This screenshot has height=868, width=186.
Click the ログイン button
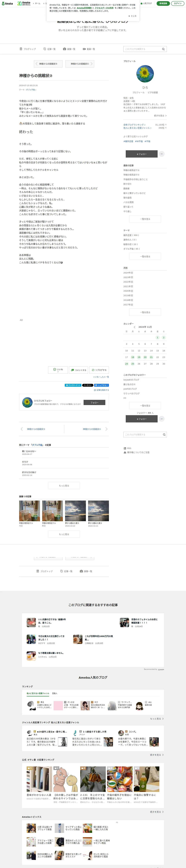(x=178, y=3)
